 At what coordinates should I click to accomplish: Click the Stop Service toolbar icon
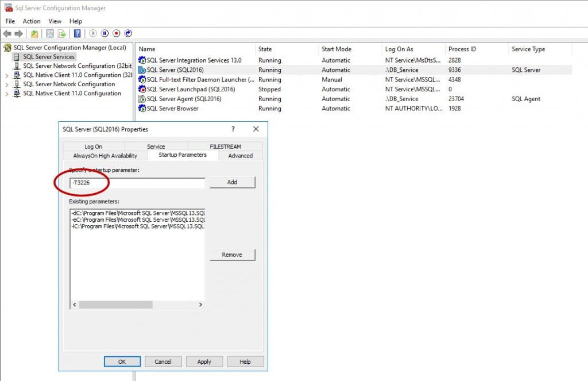tap(117, 33)
